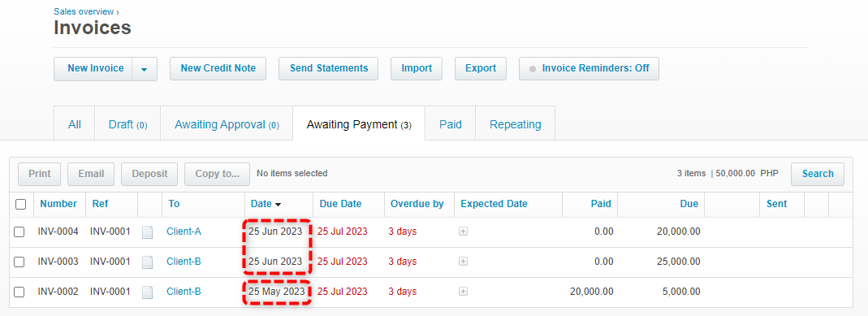Open document icon for INV-0004
The width and height of the screenshot is (868, 316).
tap(147, 232)
